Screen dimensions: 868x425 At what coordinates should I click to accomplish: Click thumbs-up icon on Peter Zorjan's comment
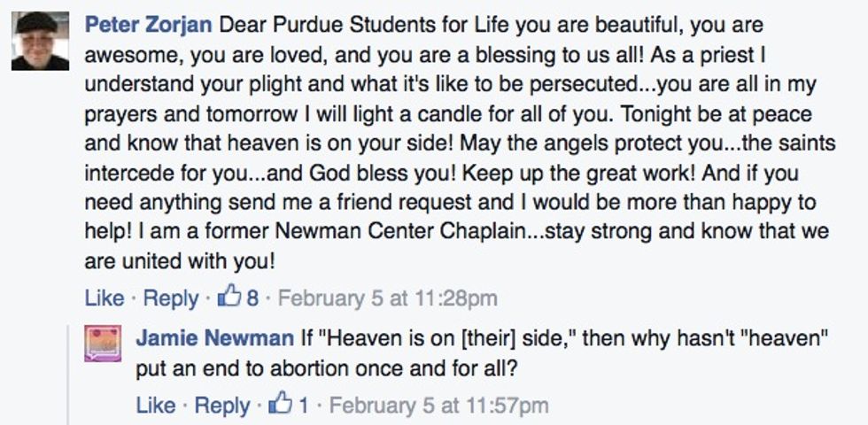[x=229, y=297]
